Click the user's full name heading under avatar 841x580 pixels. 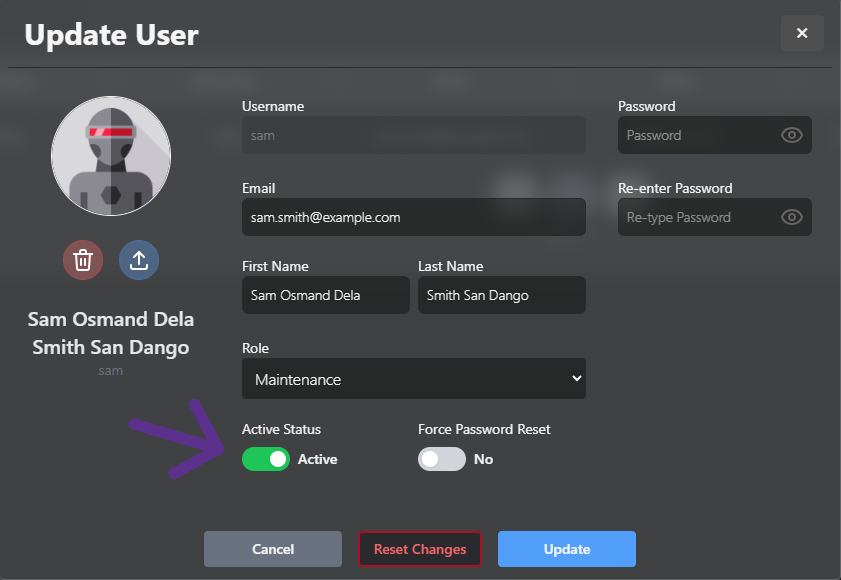click(x=111, y=334)
